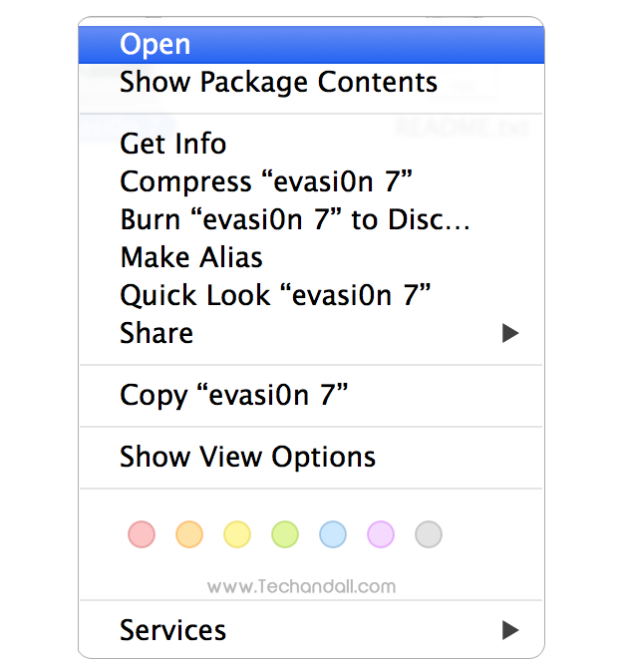Apply the red label color
624x672 pixels.
(x=142, y=534)
